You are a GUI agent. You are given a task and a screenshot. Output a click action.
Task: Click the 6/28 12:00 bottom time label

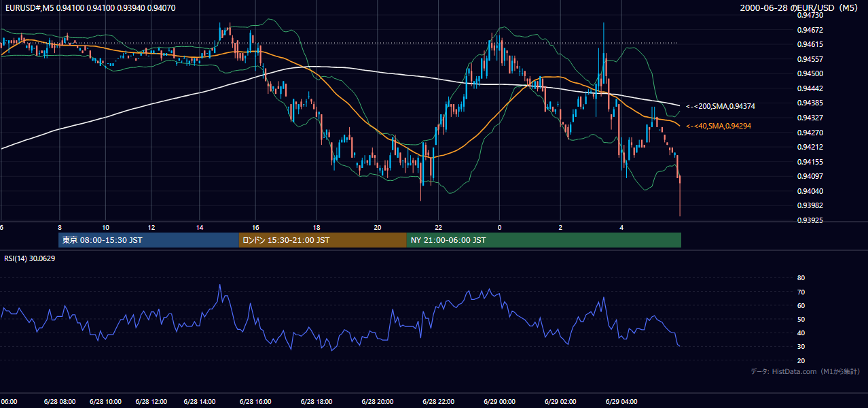point(151,401)
